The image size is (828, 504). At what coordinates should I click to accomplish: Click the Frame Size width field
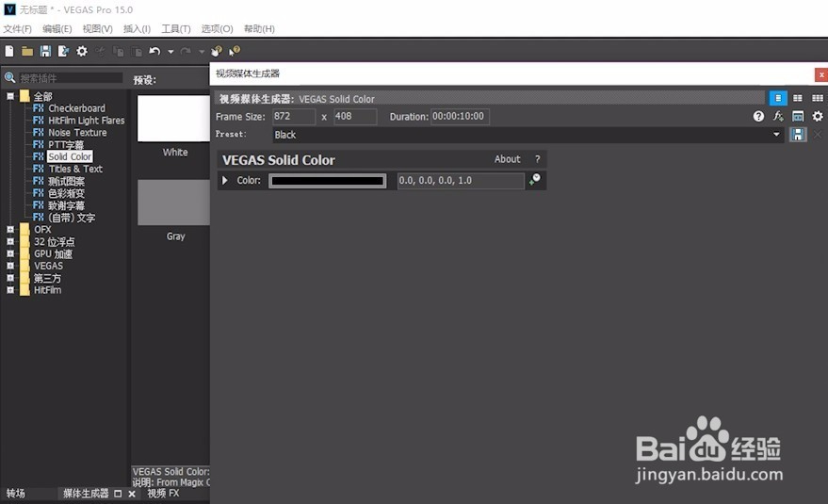[294, 116]
